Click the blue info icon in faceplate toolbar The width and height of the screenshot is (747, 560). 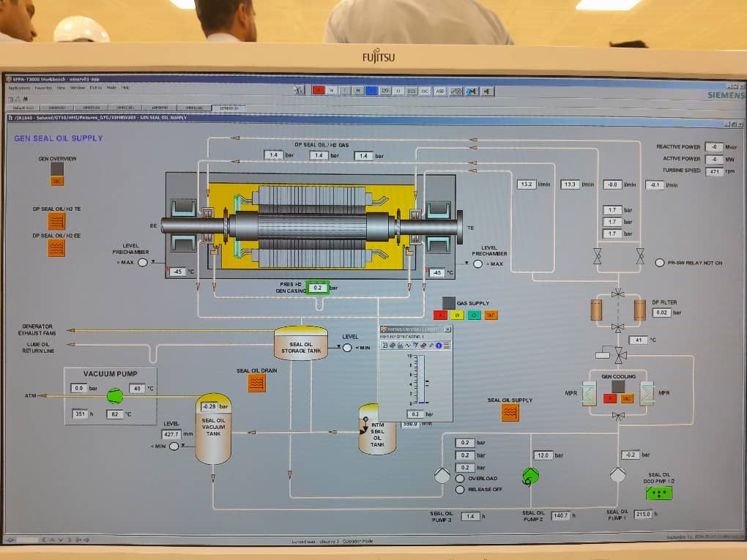pos(439,346)
